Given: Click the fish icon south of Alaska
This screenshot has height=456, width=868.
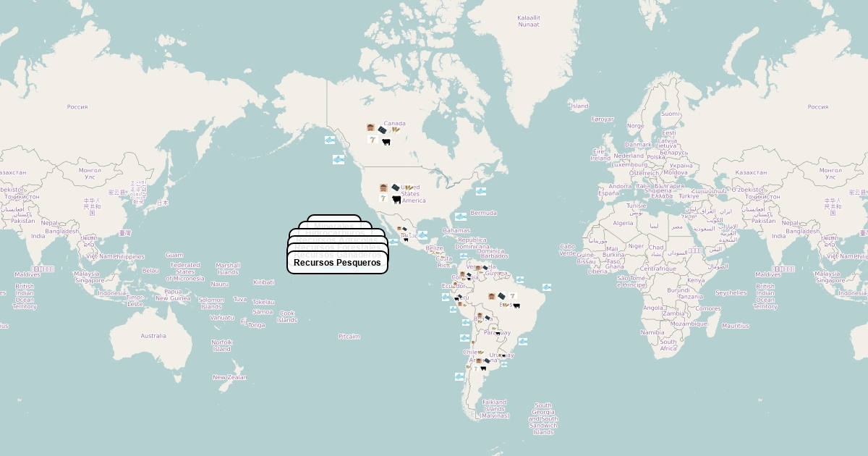Looking at the screenshot, I should tap(330, 139).
